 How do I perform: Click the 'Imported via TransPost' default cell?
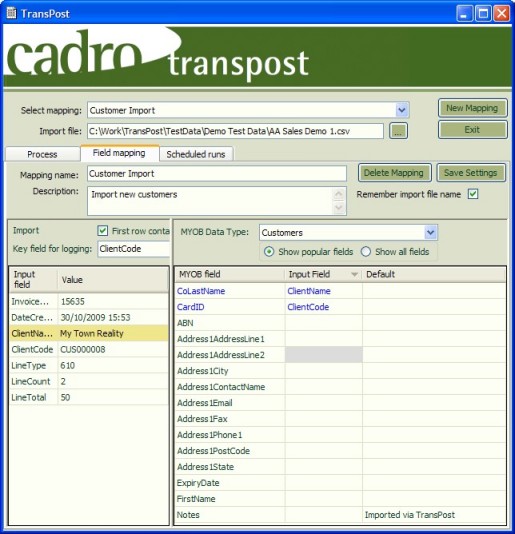tap(434, 515)
